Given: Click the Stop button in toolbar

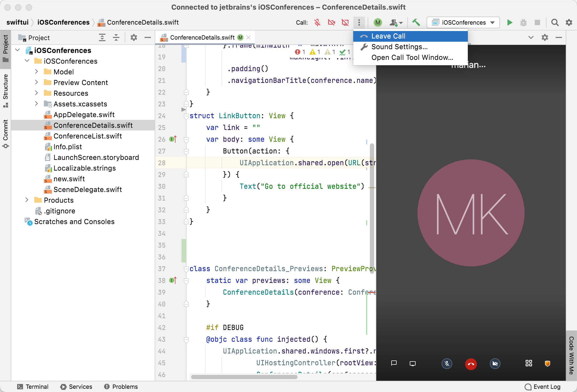Looking at the screenshot, I should (x=537, y=22).
